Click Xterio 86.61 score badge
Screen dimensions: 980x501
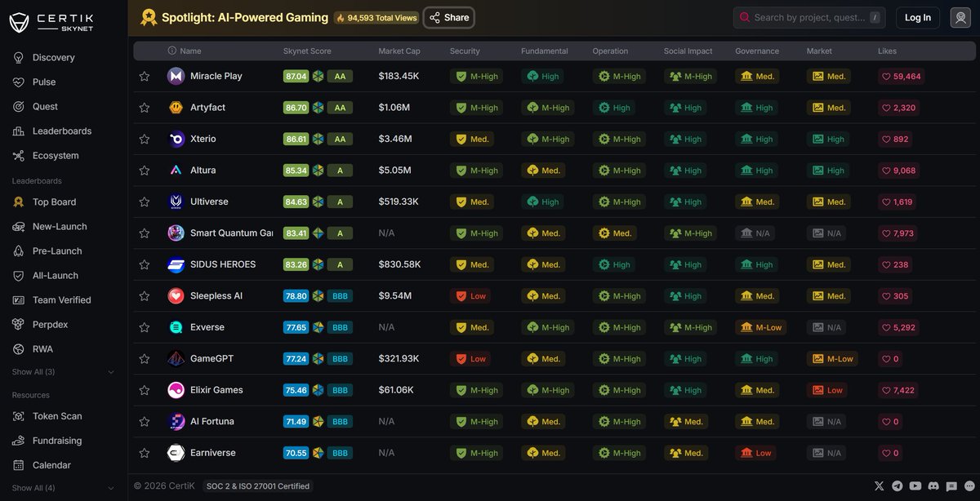point(296,140)
